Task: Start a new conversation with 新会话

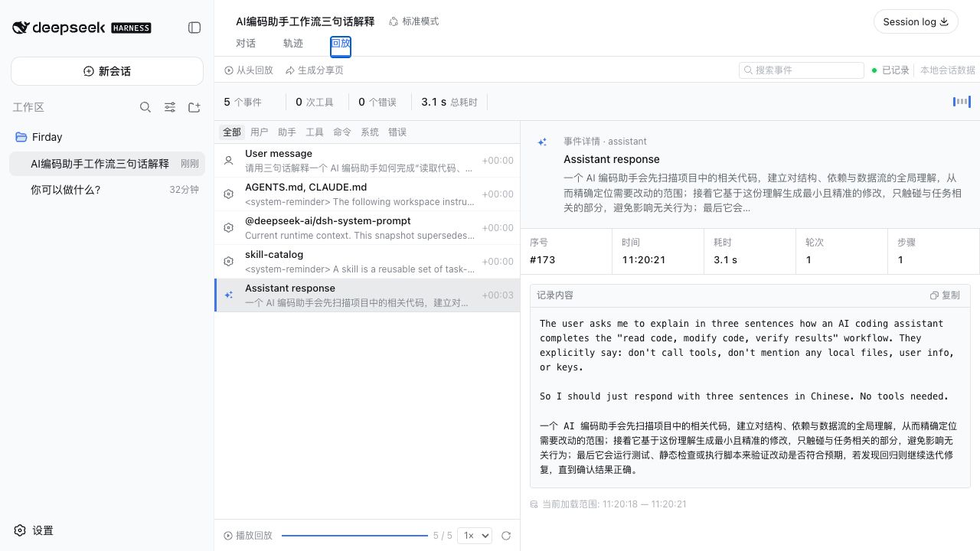Action: point(107,71)
